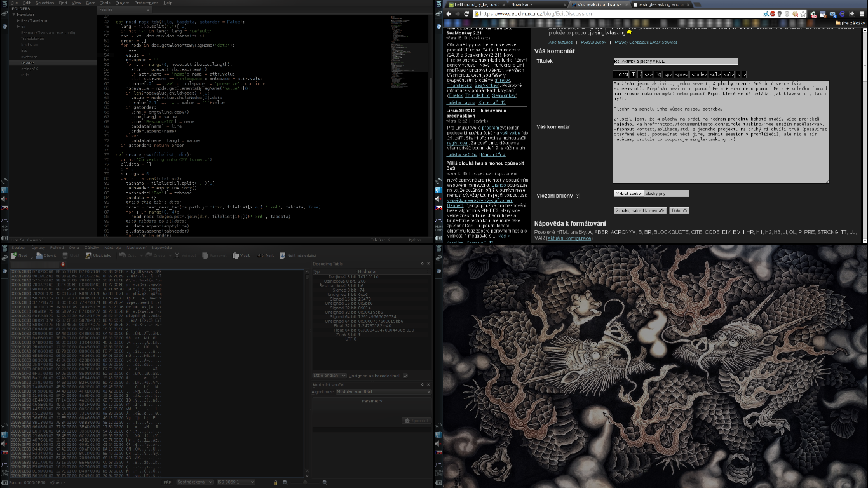The height and width of the screenshot is (488, 868).
Task: Select ResourceTranslator.exe.config in sidebar
Action: (x=48, y=32)
